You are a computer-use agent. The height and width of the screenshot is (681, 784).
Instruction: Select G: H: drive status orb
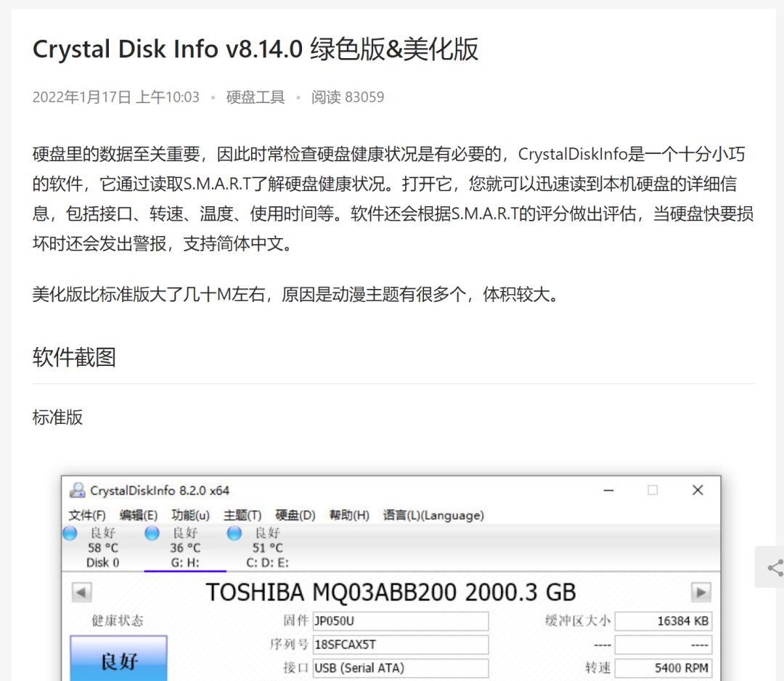click(152, 533)
